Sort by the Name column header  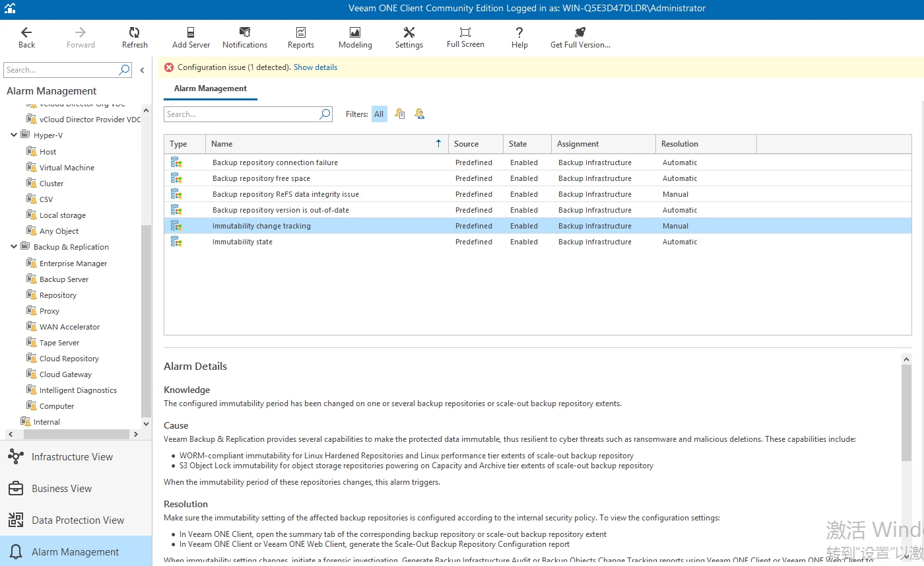click(327, 144)
